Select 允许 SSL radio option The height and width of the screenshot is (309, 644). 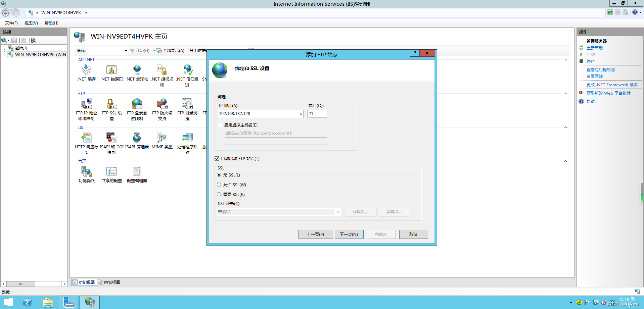tap(219, 185)
